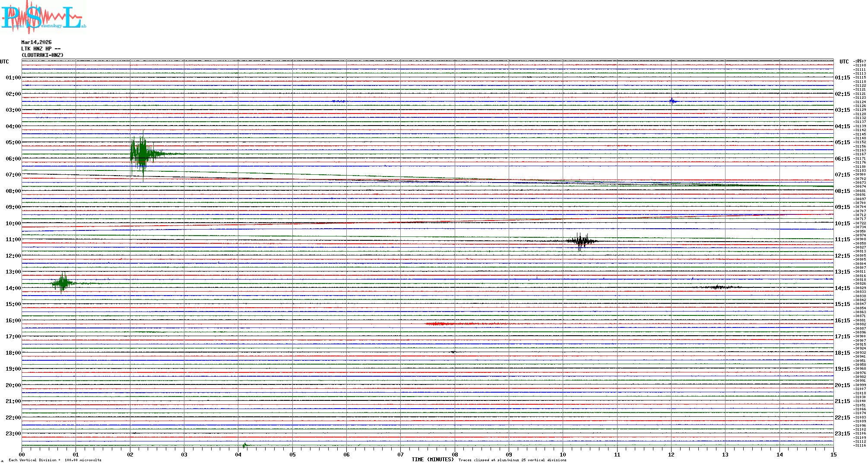Click the faint black signal near minute 13

(718, 287)
